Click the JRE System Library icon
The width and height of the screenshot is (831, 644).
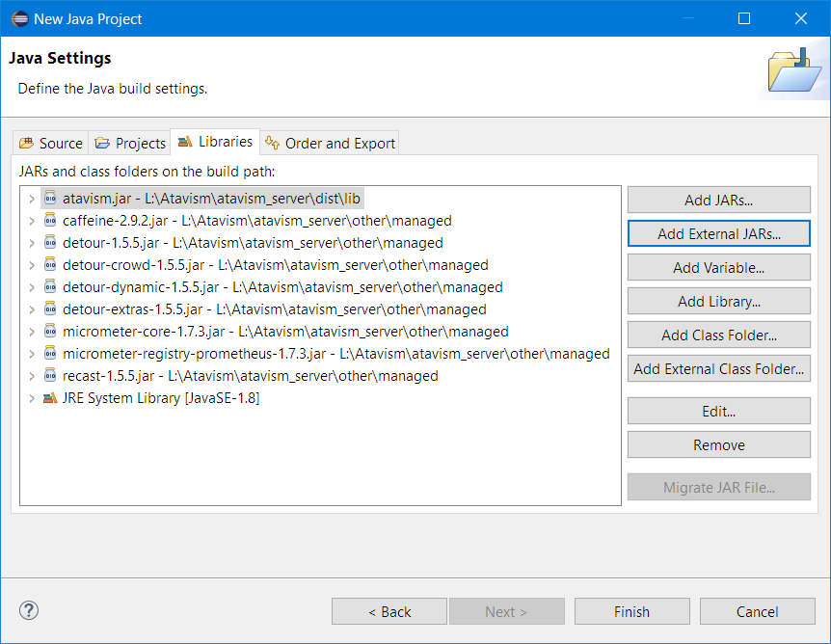pos(50,398)
